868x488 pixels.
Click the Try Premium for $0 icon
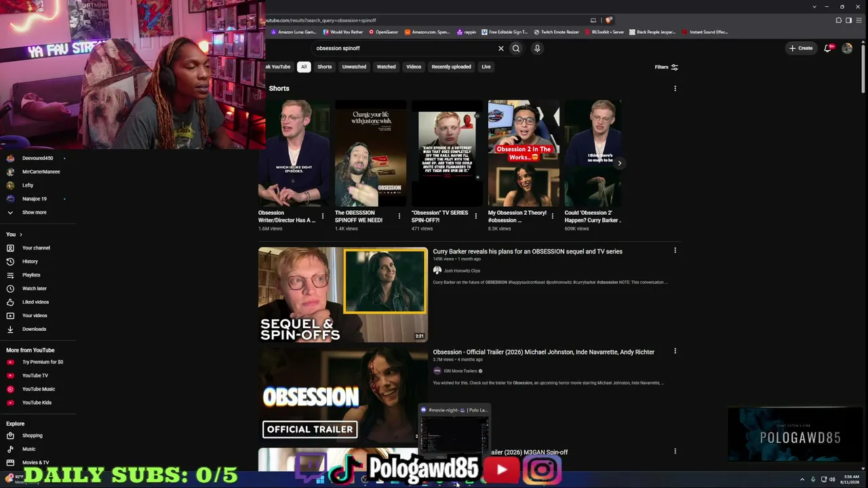[10, 362]
